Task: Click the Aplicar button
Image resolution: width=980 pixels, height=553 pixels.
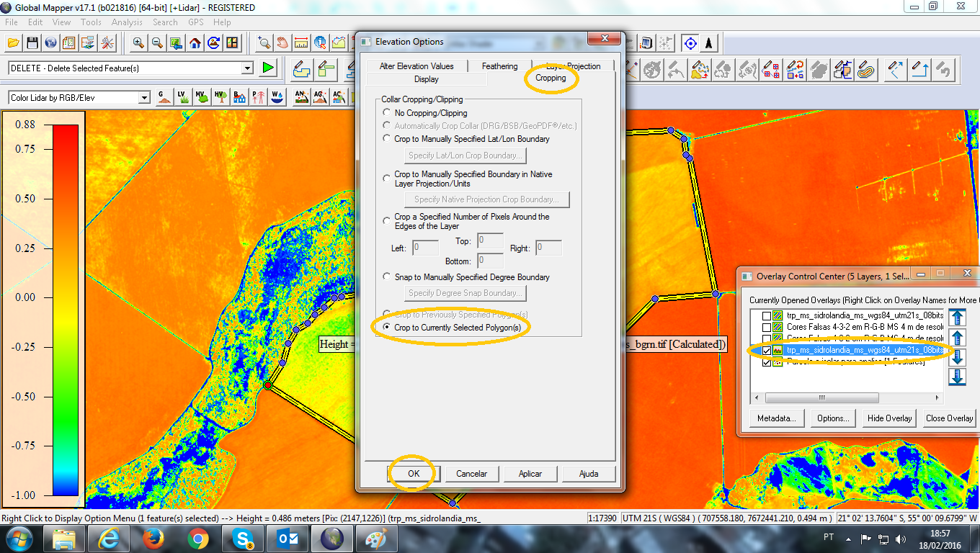Action: tap(530, 474)
